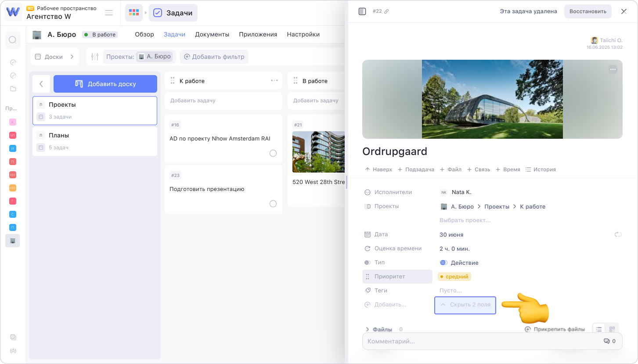
Task: Toggle the task status checkbox beside #22
Action: pos(362,11)
